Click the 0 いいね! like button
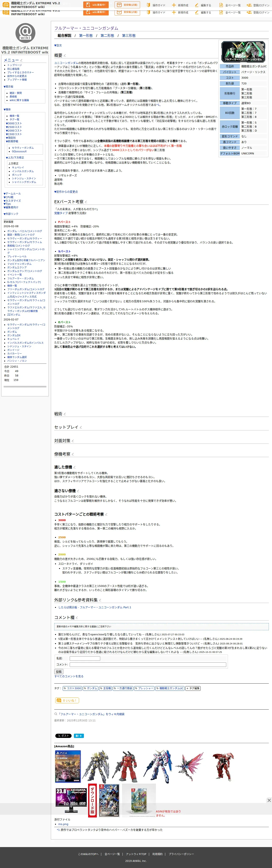Image resolution: width=272 pixels, height=868 pixels. 67,700
